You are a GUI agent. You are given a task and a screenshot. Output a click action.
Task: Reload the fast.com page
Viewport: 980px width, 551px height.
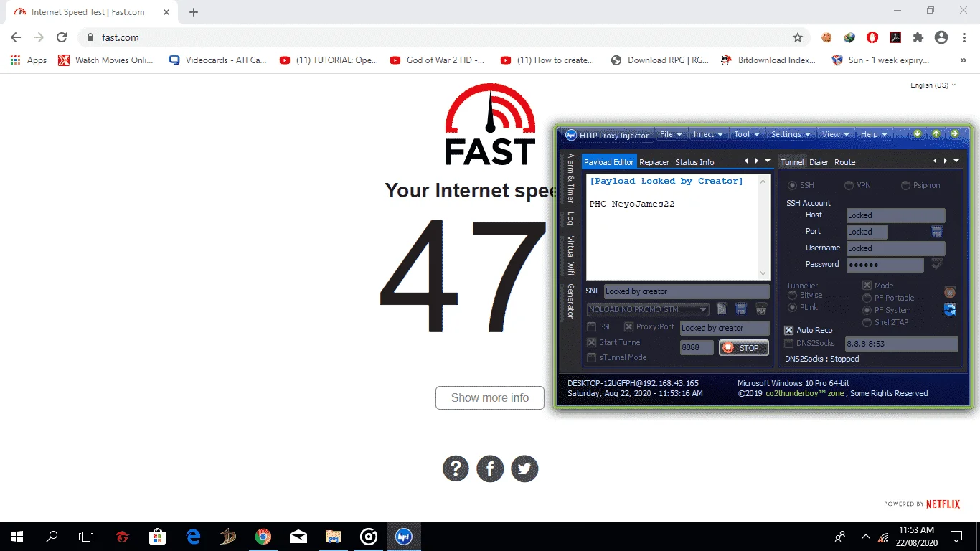62,37
